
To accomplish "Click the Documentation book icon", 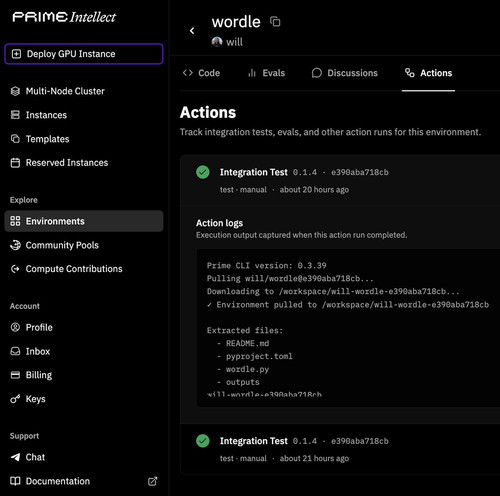I will click(15, 481).
